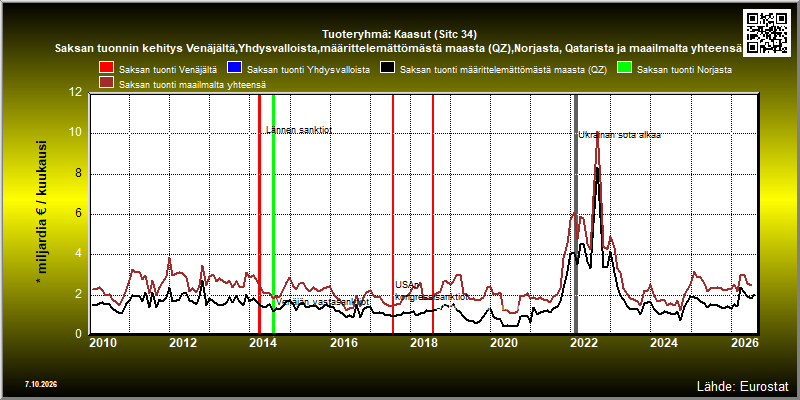
Task: Click the date stamp 7.10.2026
Action: [41, 384]
